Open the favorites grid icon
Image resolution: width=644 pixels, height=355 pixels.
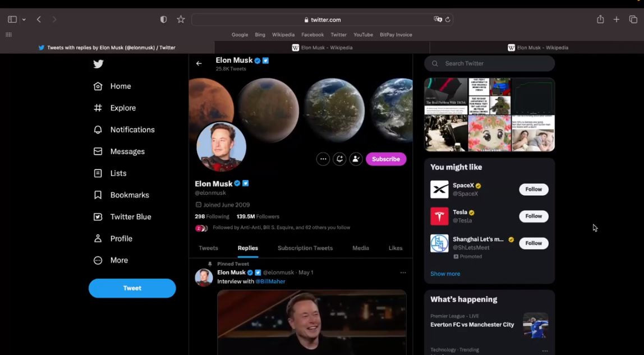[x=8, y=35]
